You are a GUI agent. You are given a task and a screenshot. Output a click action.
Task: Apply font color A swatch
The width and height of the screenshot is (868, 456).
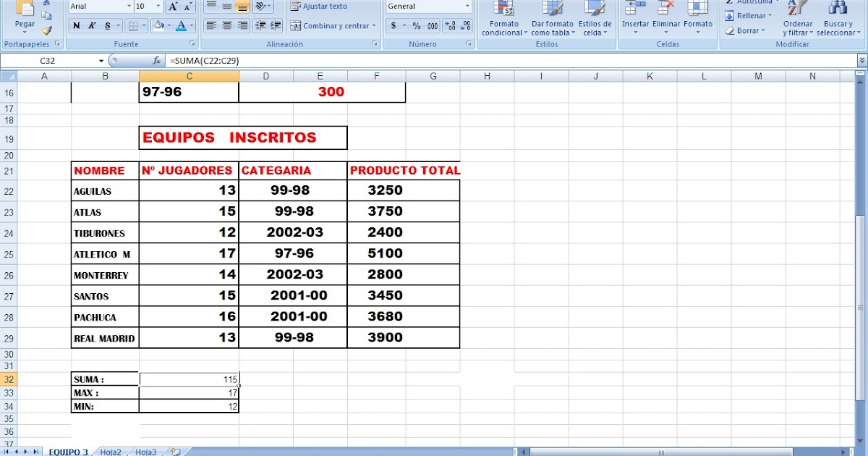pos(180,26)
